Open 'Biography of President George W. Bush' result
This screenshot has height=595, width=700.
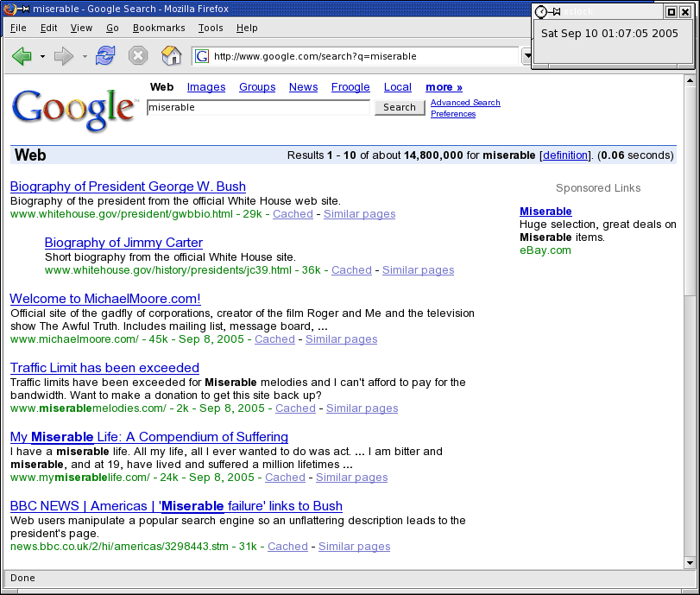[128, 187]
